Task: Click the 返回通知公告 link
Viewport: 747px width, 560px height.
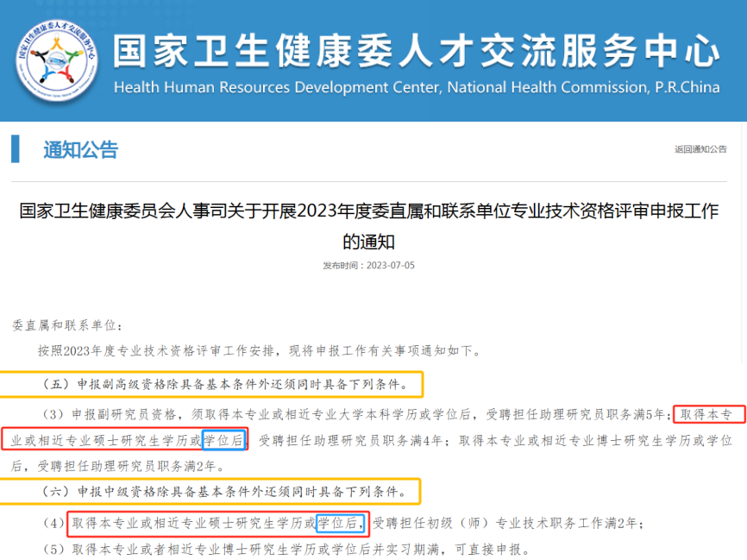Action: pyautogui.click(x=700, y=149)
